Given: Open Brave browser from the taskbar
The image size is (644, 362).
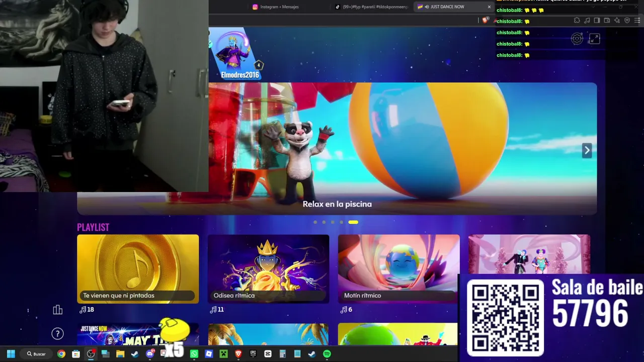Looking at the screenshot, I should coord(238,354).
